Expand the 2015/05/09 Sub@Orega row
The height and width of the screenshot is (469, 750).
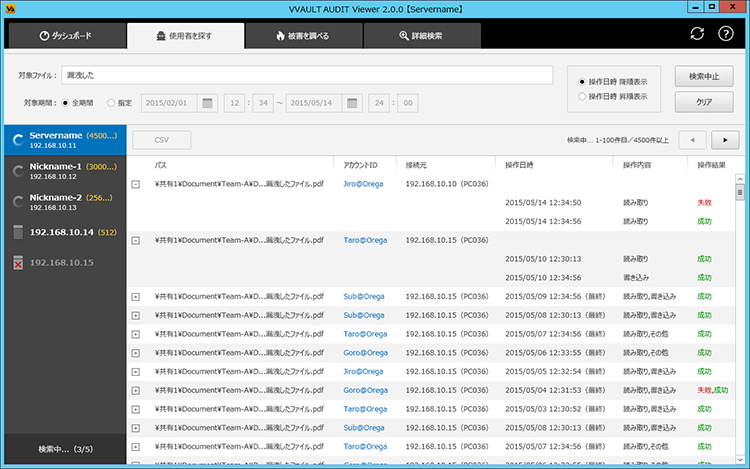tap(136, 297)
